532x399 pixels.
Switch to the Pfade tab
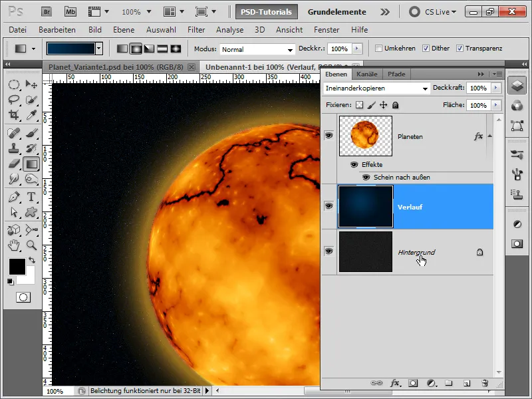(396, 74)
